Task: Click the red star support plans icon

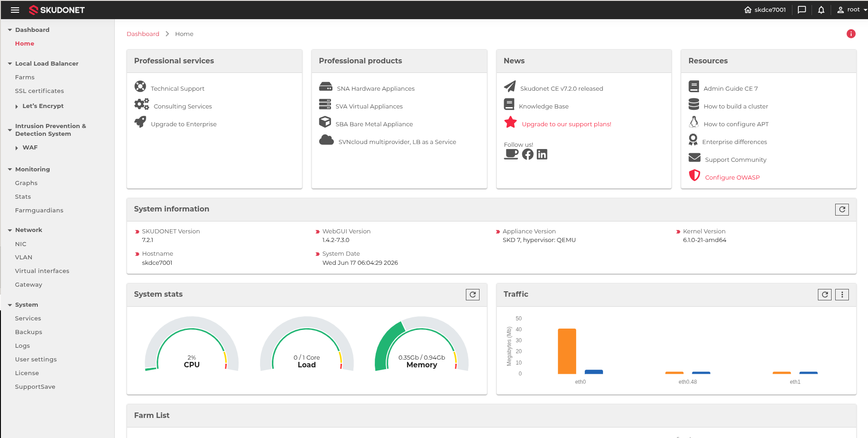Action: [x=511, y=122]
